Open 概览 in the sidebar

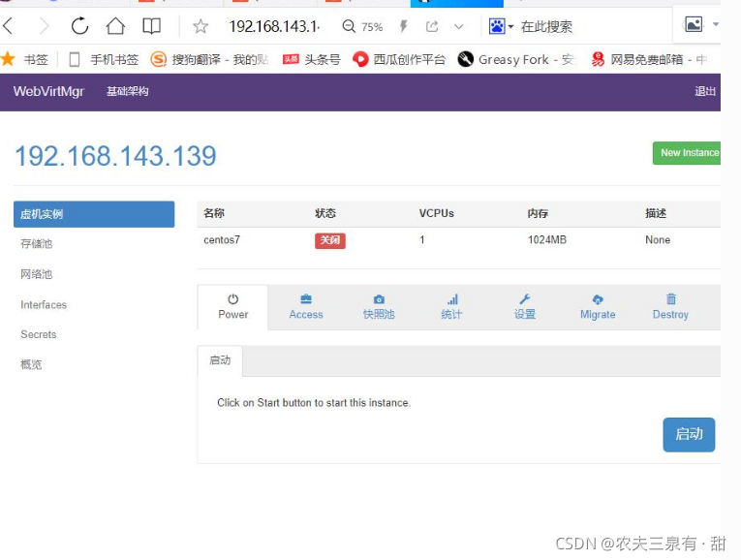click(x=31, y=365)
